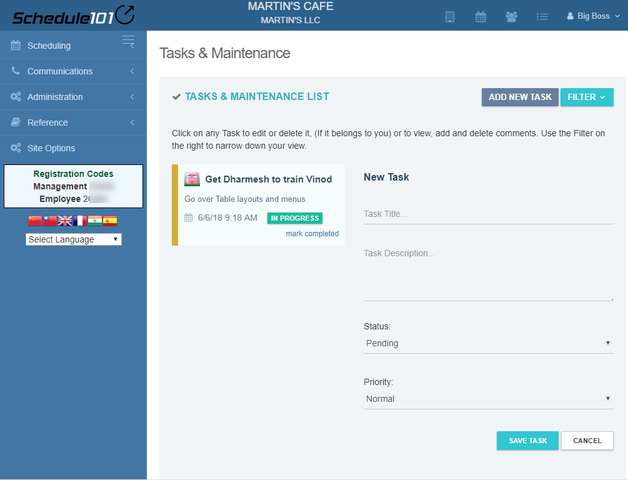This screenshot has height=480, width=628.
Task: Select the UK flag language icon
Action: (65, 220)
